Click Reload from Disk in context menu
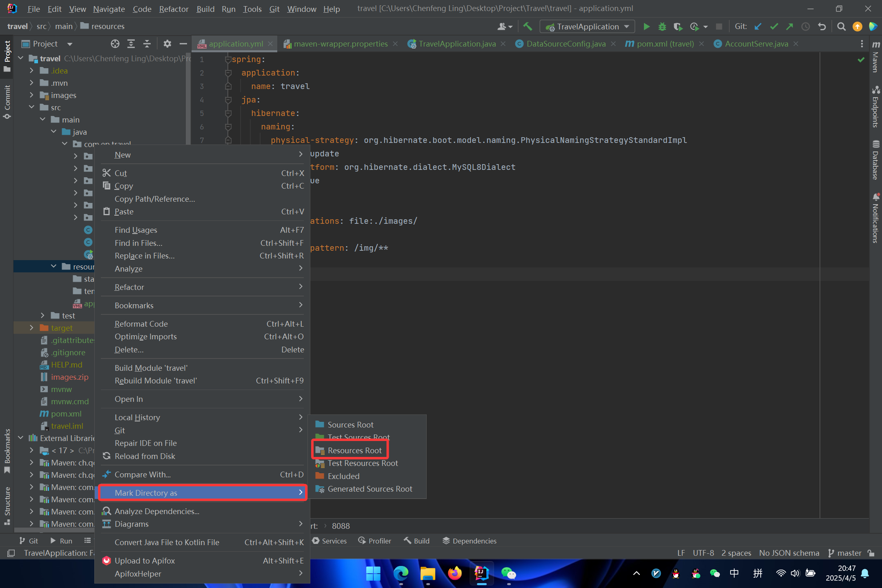 tap(203, 456)
